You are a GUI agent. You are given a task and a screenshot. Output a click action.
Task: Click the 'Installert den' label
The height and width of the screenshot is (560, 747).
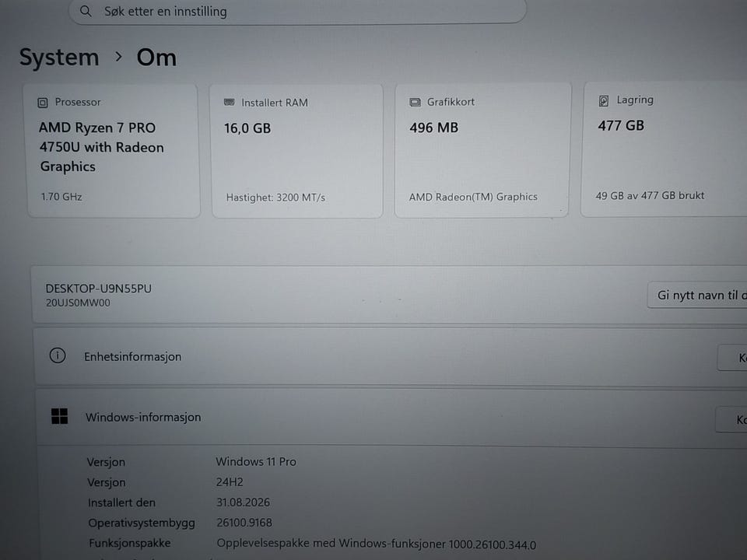pyautogui.click(x=121, y=502)
